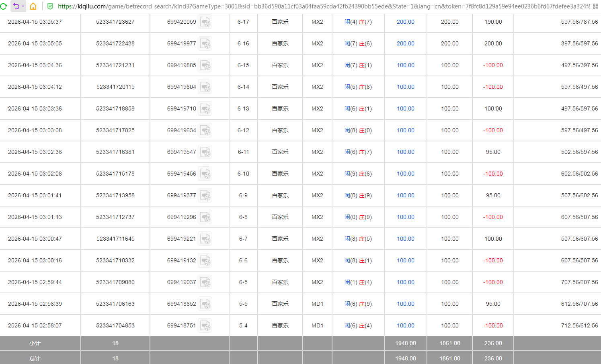Reload the page with the green refresh icon

tap(4, 6)
